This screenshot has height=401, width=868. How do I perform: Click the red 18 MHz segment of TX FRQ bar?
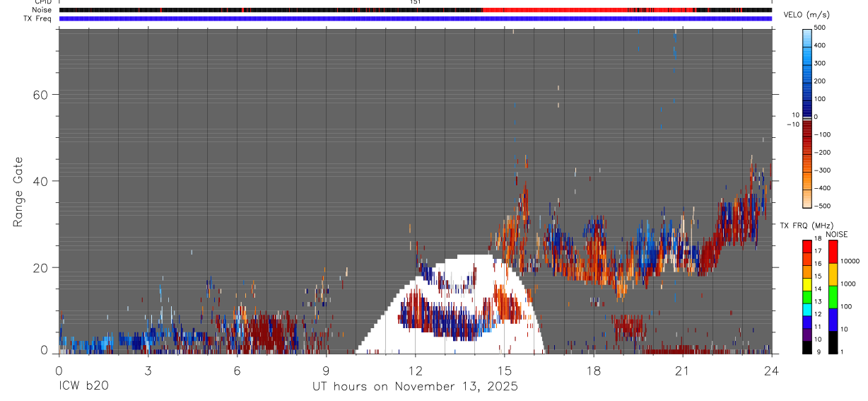point(807,246)
